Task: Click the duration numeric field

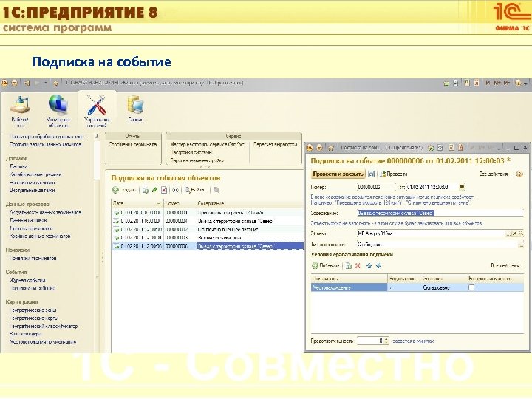Action: pos(370,341)
